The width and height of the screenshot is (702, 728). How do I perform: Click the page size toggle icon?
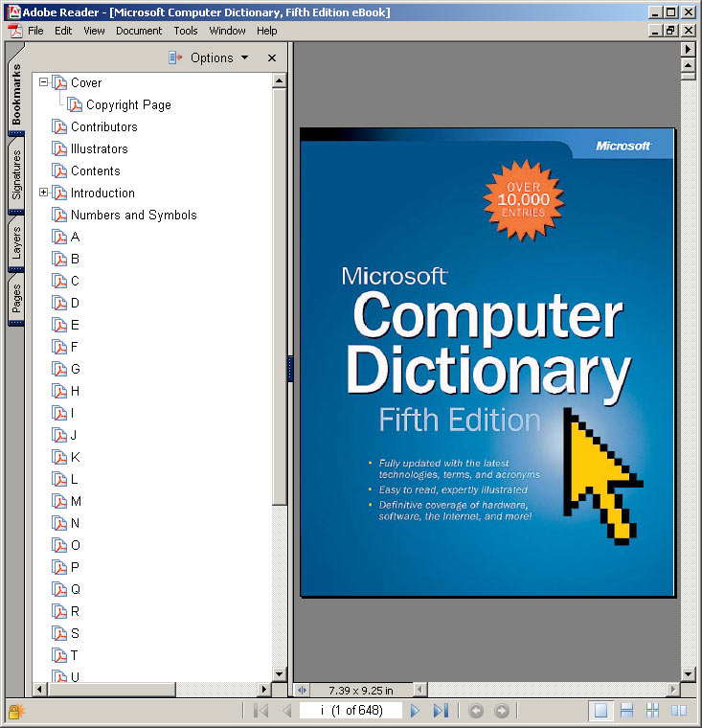point(302,690)
